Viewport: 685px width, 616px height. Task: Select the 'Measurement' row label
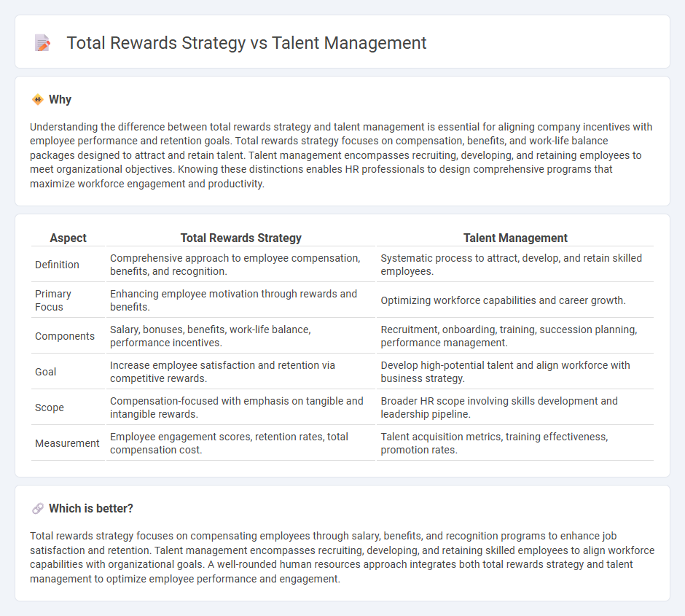(67, 443)
